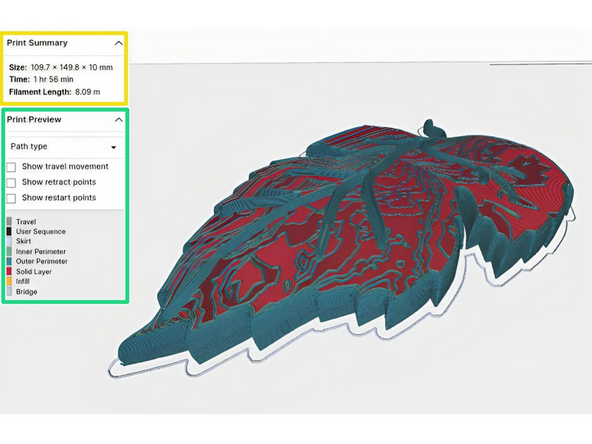Click the Print Summary heading
Screen dimensions: 592x444
pyautogui.click(x=37, y=43)
